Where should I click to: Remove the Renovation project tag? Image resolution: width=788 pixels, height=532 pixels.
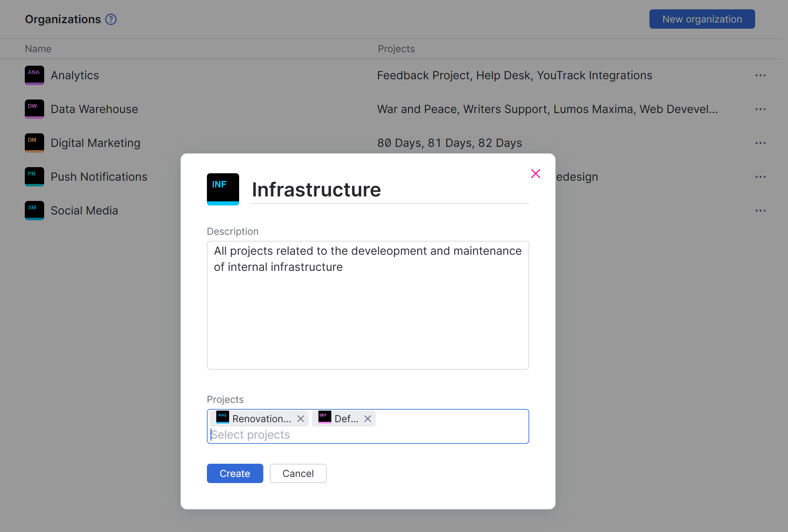point(300,419)
